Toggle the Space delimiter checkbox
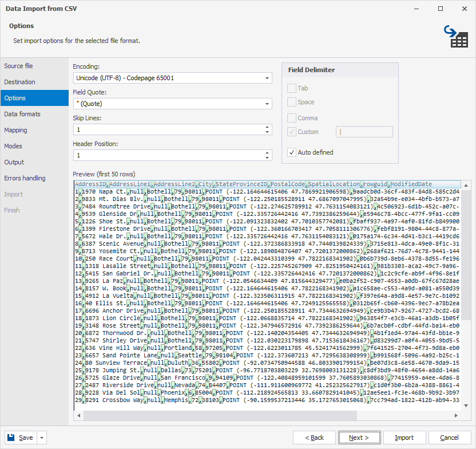 pyautogui.click(x=291, y=102)
